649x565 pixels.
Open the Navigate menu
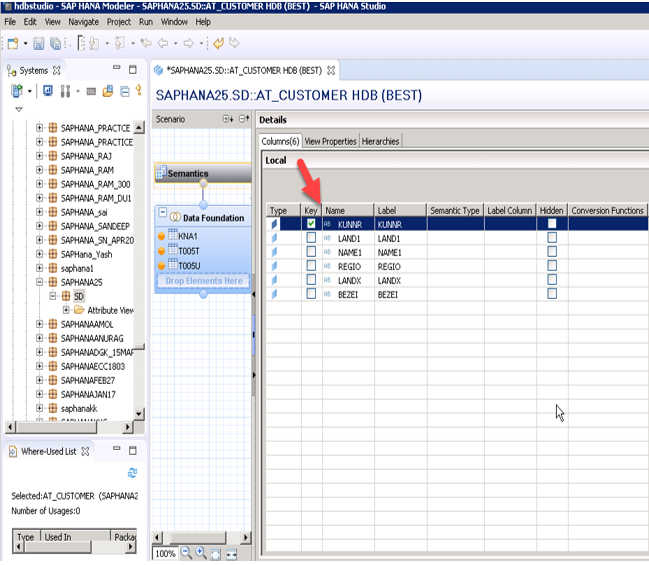[84, 22]
